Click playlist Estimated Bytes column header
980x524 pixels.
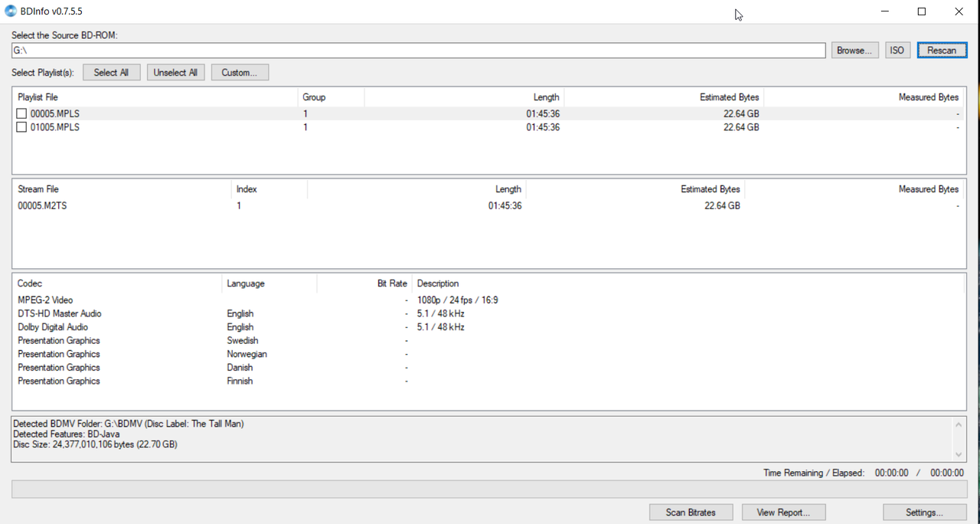[664, 97]
